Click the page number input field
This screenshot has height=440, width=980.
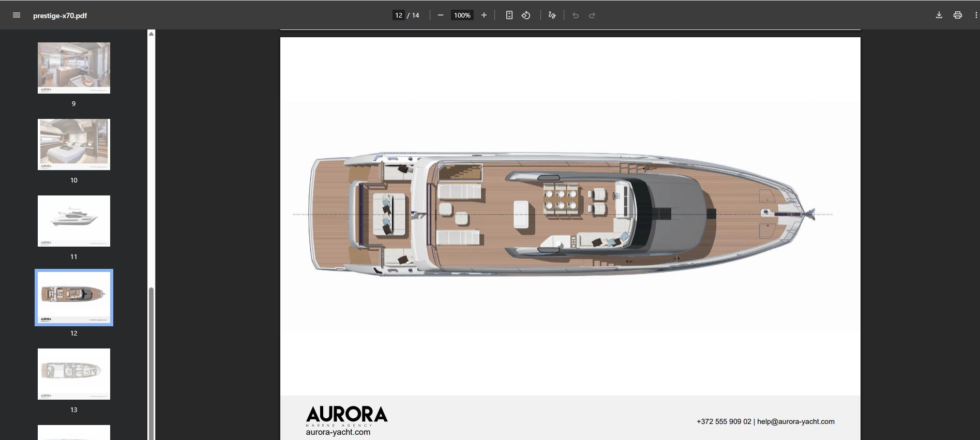click(399, 16)
